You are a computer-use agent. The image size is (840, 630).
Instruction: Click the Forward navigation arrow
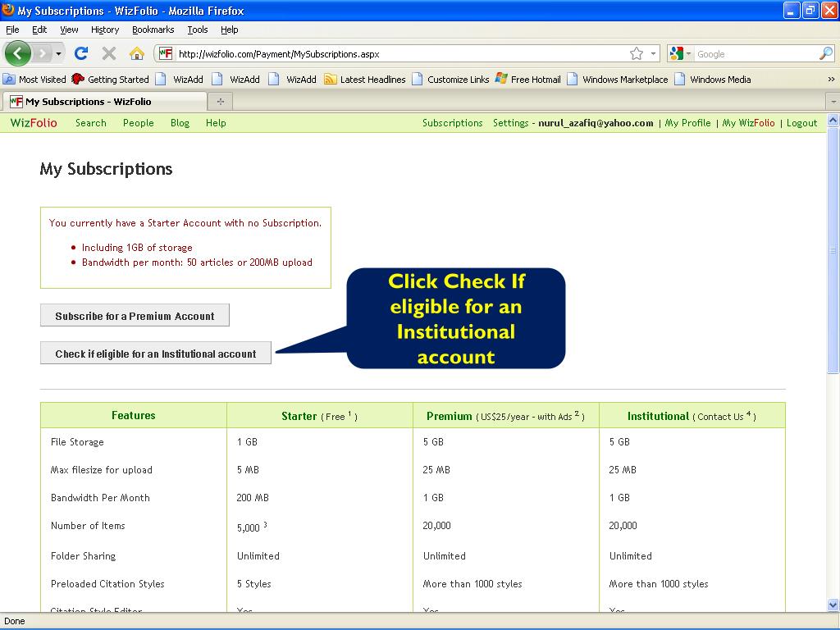tap(42, 53)
